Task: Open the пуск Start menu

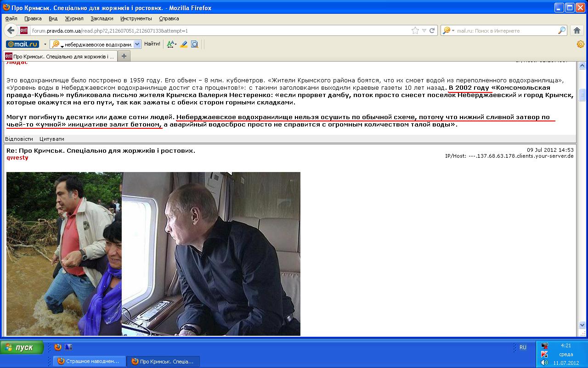Action: 22,347
